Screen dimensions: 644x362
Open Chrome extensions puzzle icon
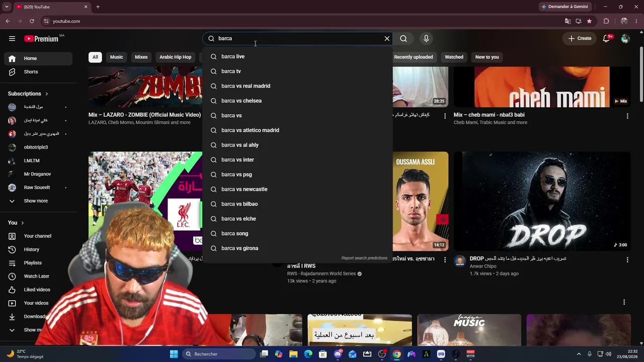[606, 21]
